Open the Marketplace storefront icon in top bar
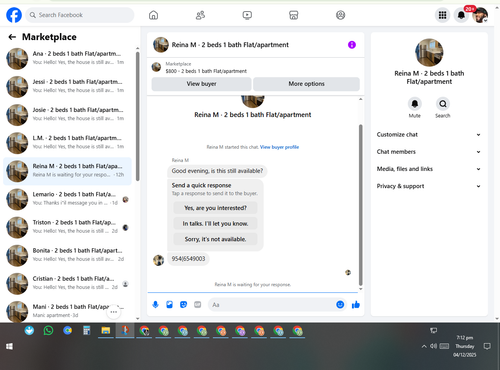 294,15
